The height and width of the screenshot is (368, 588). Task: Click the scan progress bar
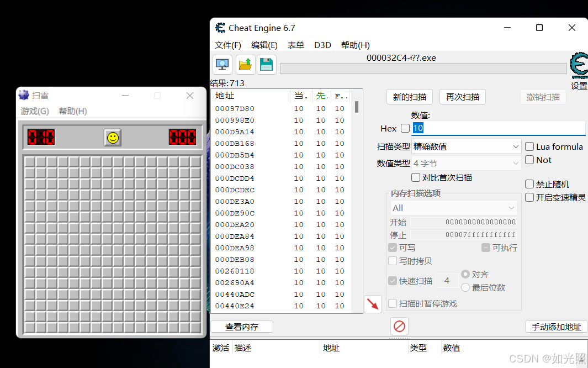point(423,69)
